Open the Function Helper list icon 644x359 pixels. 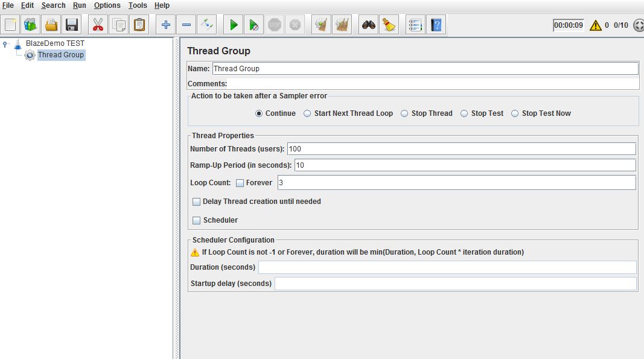click(415, 25)
